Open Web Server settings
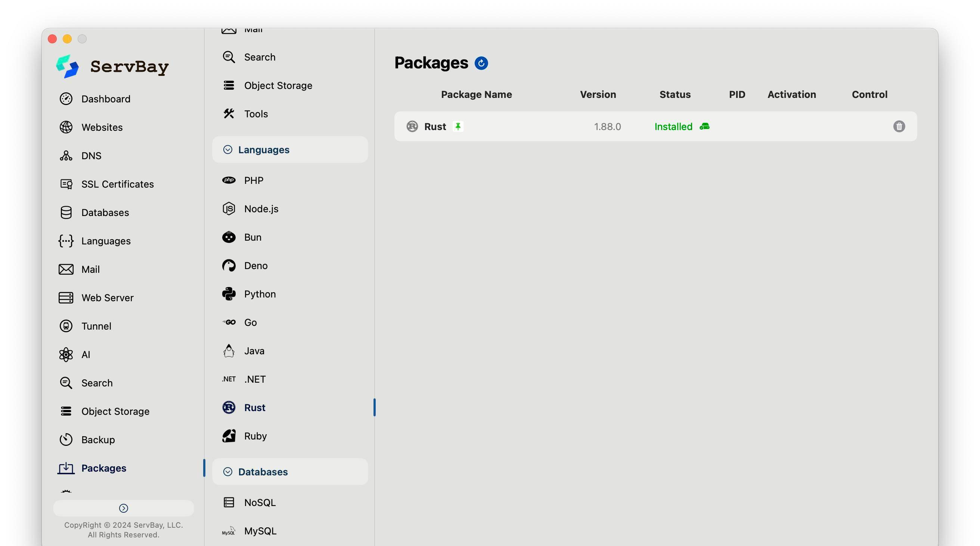Screen dimensions: 980x546 click(107, 298)
